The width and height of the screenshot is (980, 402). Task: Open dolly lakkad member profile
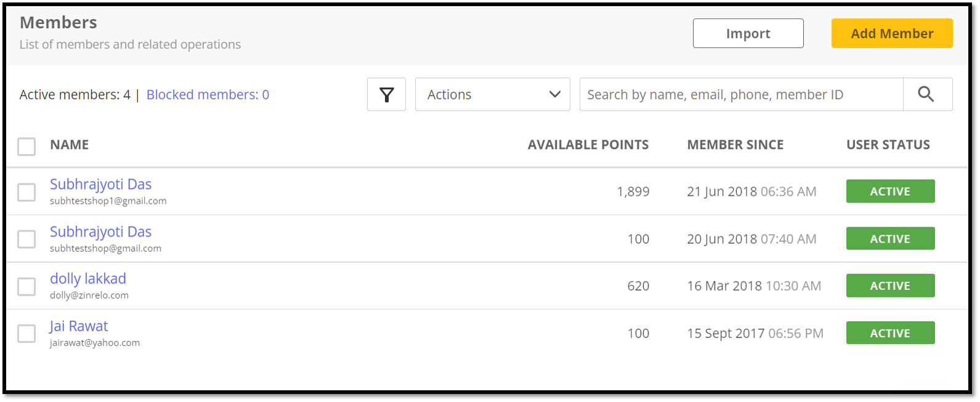88,279
